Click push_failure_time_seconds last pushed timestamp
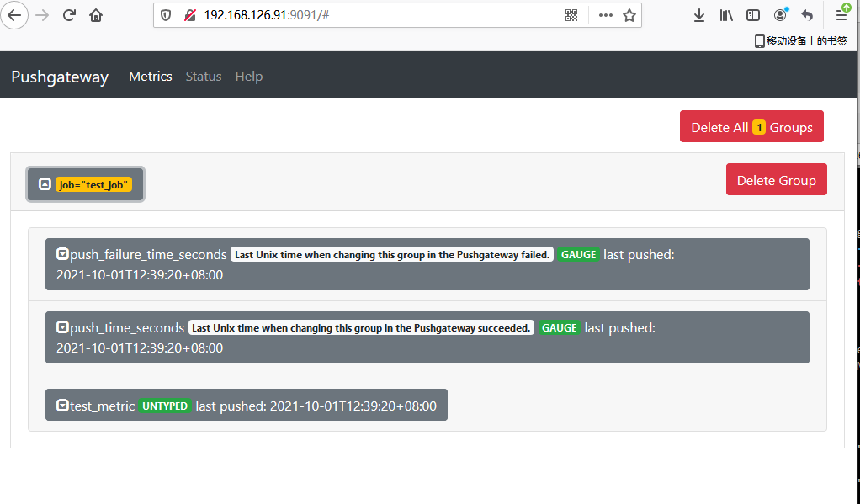 (140, 275)
